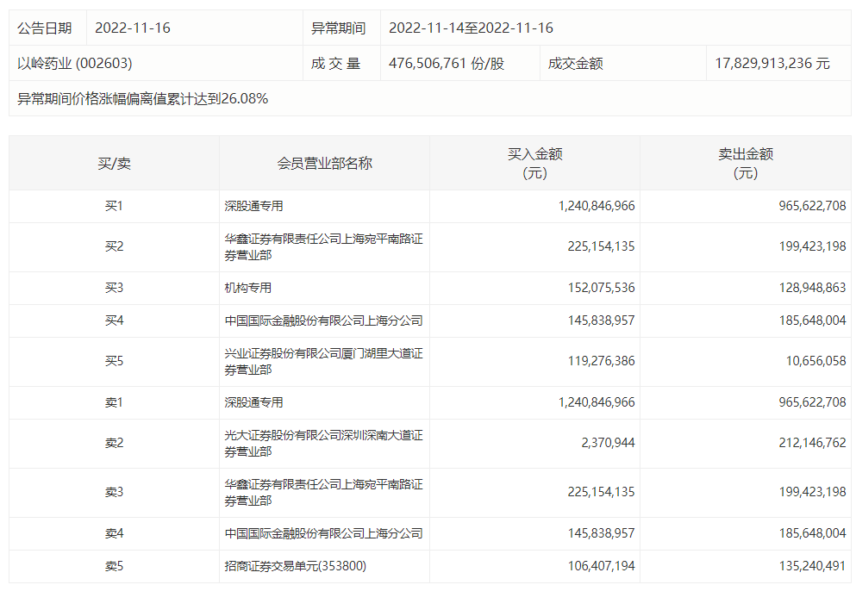
Task: Sort by the 买入金额 (元) column header
Action: [534, 163]
